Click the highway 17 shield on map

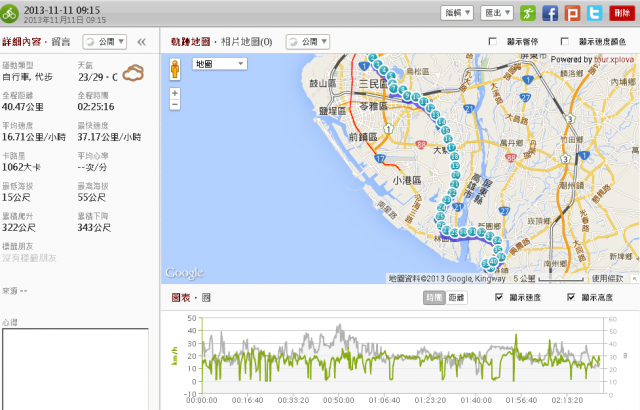point(380,159)
